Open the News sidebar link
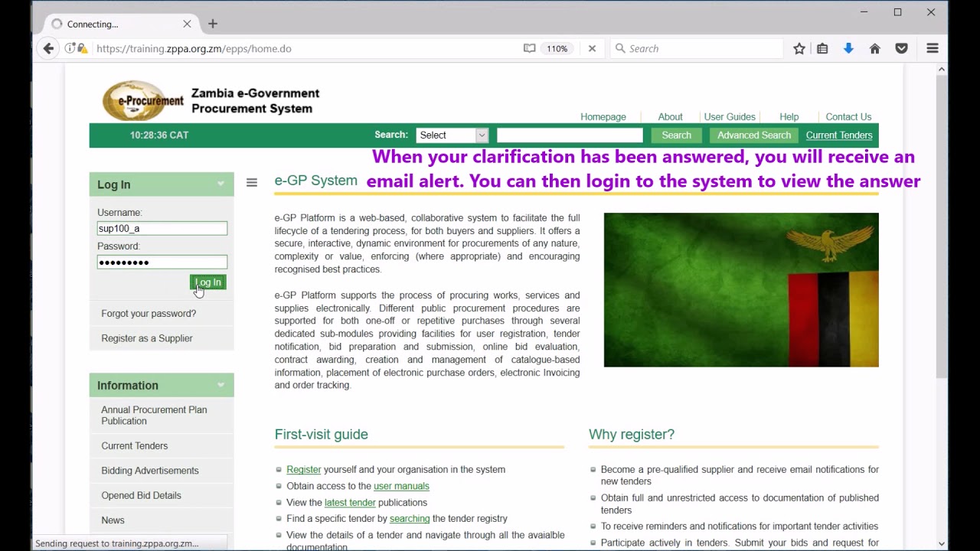 pos(113,520)
